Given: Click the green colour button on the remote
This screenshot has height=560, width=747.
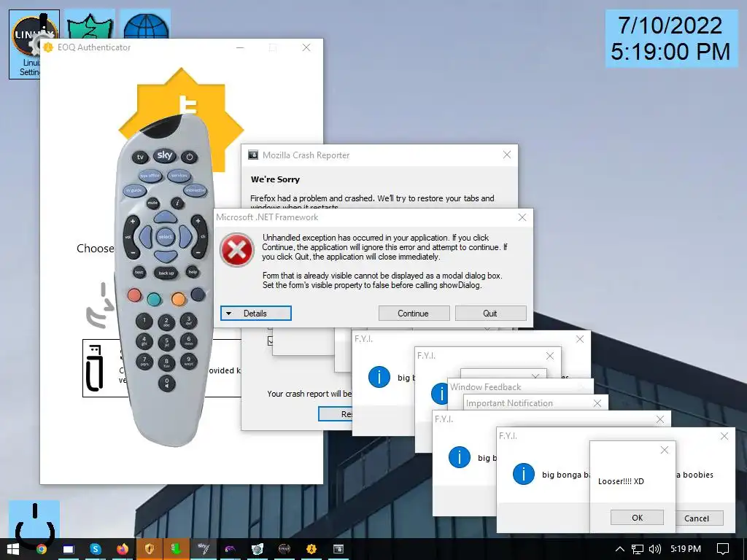Looking at the screenshot, I should pos(154,299).
